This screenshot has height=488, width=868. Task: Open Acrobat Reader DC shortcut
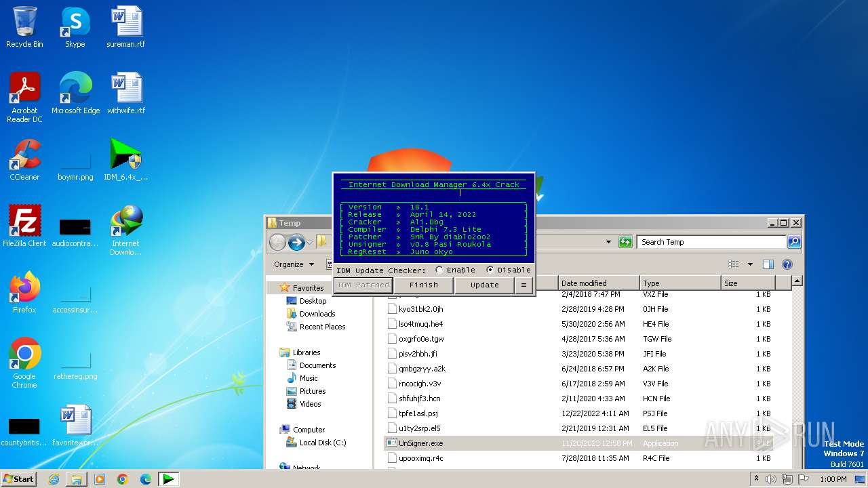pyautogui.click(x=24, y=98)
